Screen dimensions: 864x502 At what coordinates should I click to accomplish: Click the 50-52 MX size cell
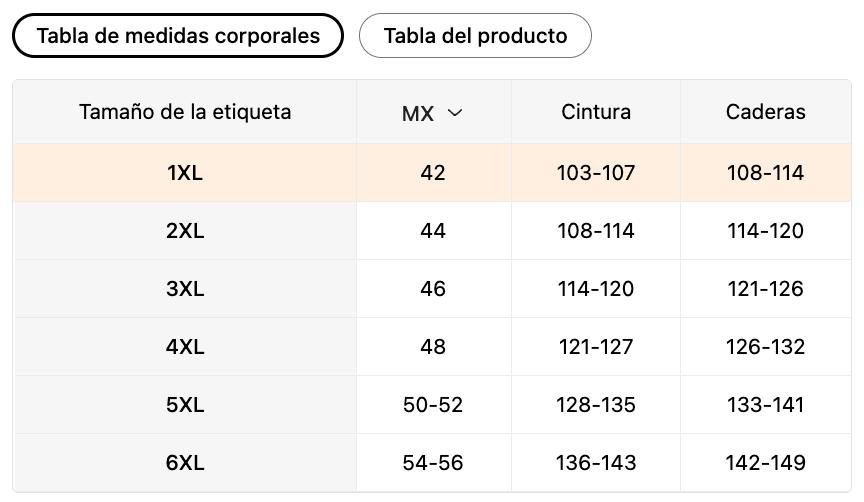click(433, 405)
